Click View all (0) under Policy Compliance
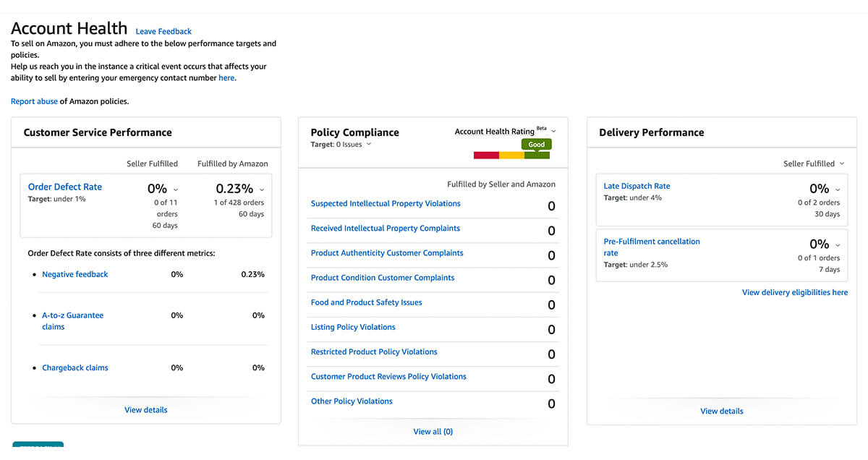Viewport: 868px width, 460px height. pyautogui.click(x=433, y=431)
